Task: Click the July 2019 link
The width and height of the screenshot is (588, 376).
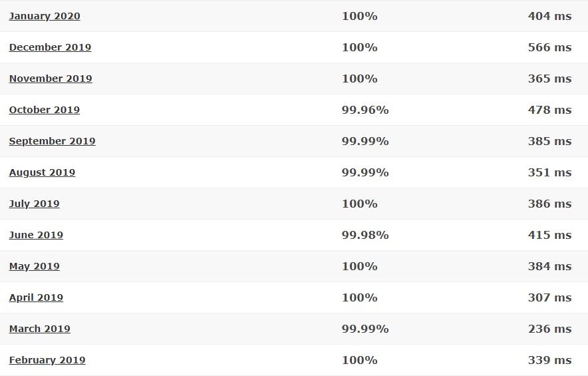Action: pyautogui.click(x=34, y=204)
